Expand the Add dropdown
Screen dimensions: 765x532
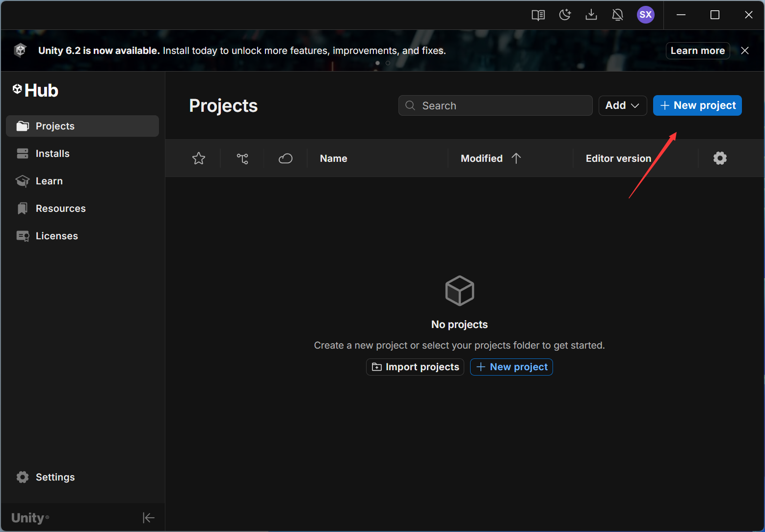click(x=623, y=105)
